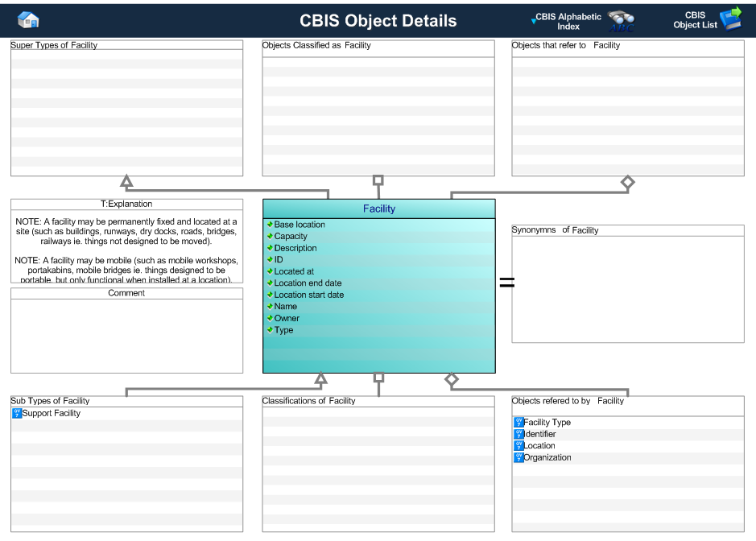Select the Located at attribute
Image resolution: width=756 pixels, height=541 pixels.
click(294, 271)
